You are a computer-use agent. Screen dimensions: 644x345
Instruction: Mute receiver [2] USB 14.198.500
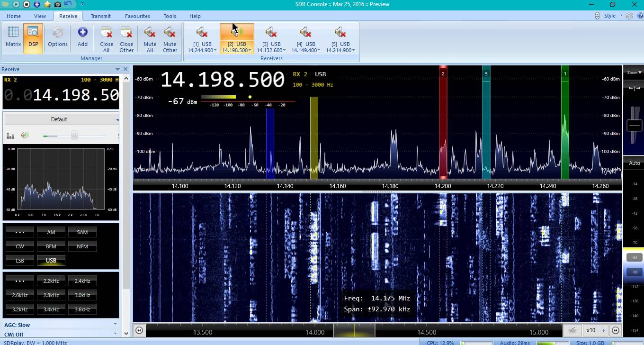coord(237,31)
